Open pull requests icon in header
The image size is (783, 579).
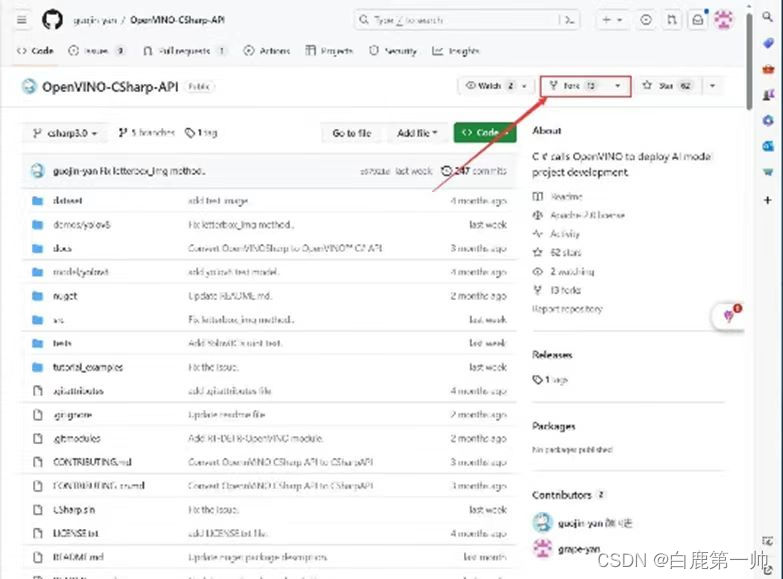click(x=672, y=20)
